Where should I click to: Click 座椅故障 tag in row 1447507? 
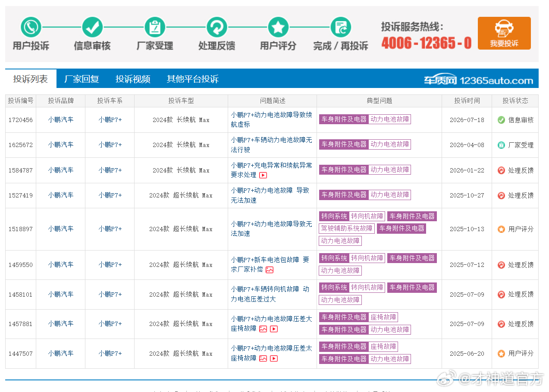pyautogui.click(x=383, y=346)
